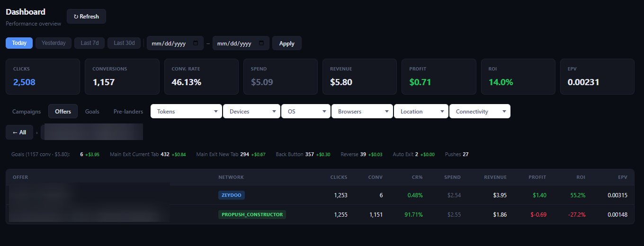Screen dimensions: 644x246
Task: Click the 91.71% CR value
Action: point(413,214)
